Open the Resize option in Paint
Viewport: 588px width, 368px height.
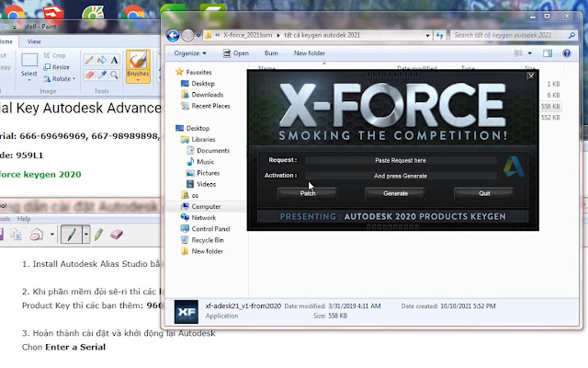tap(57, 67)
